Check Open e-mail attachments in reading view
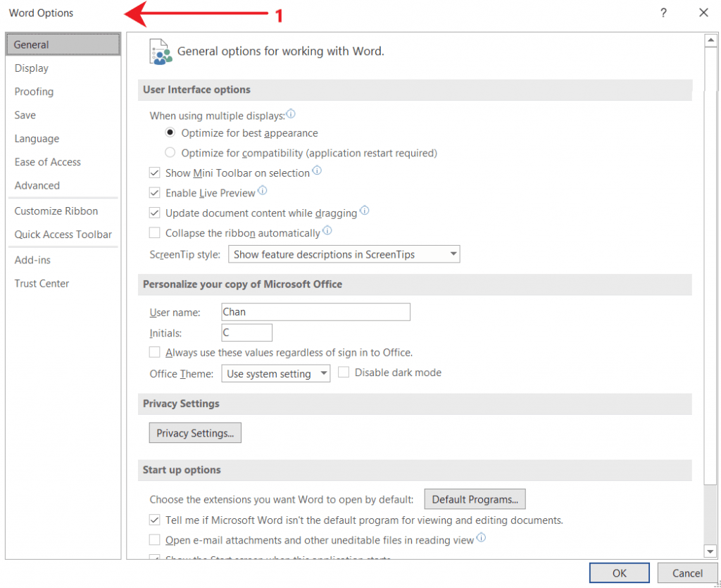Viewport: 721px width, 588px height. (154, 539)
